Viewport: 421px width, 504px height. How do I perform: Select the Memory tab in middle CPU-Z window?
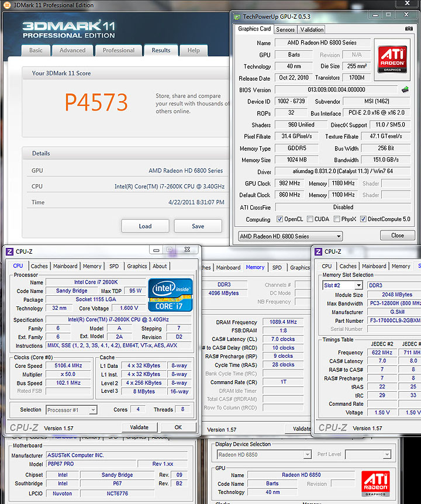(255, 267)
